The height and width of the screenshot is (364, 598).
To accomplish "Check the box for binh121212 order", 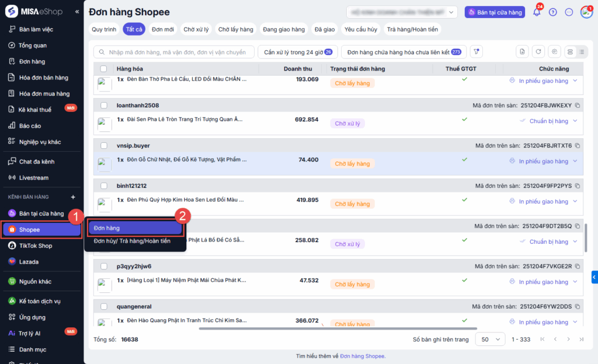I will (103, 186).
